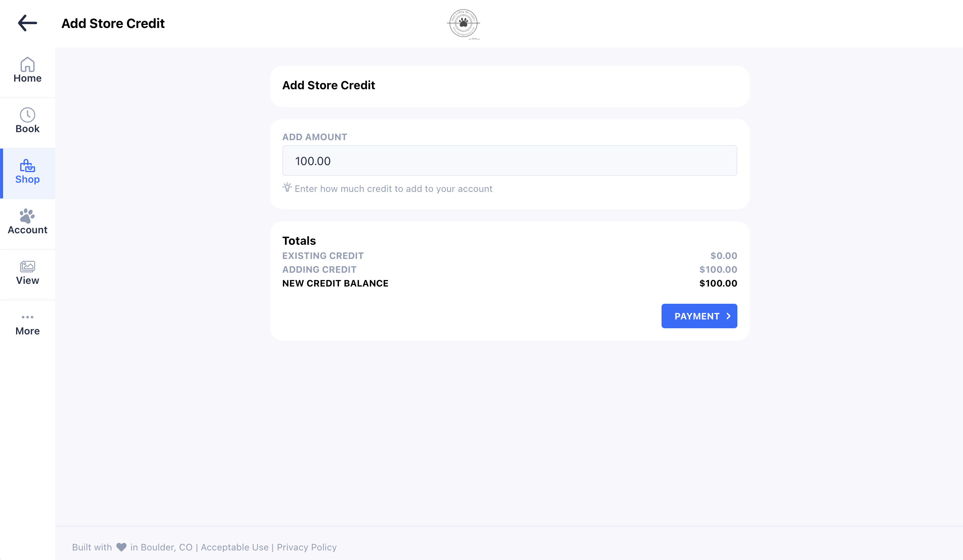Open the Acceptable Use link
963x560 pixels.
point(235,547)
